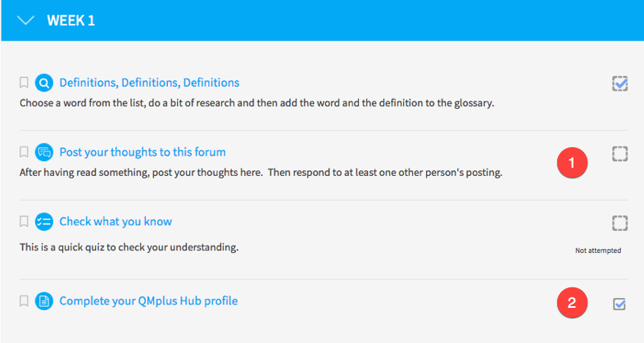The width and height of the screenshot is (644, 343).
Task: Tick completion box for Check what you know
Action: tap(619, 223)
